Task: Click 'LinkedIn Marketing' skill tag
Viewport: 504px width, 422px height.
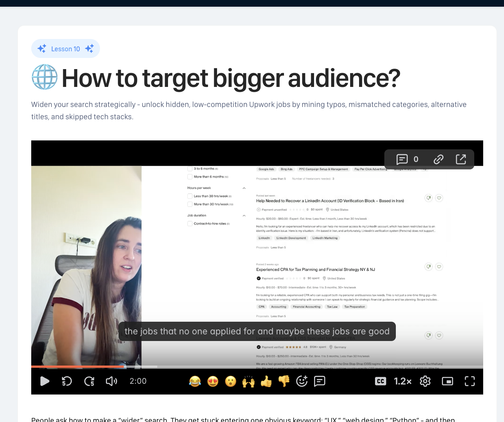Action: click(325, 238)
